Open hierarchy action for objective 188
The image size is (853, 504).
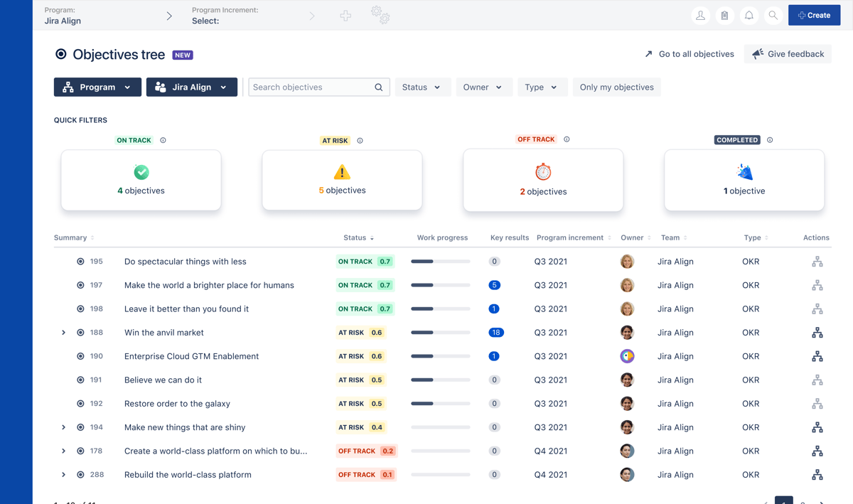(817, 333)
